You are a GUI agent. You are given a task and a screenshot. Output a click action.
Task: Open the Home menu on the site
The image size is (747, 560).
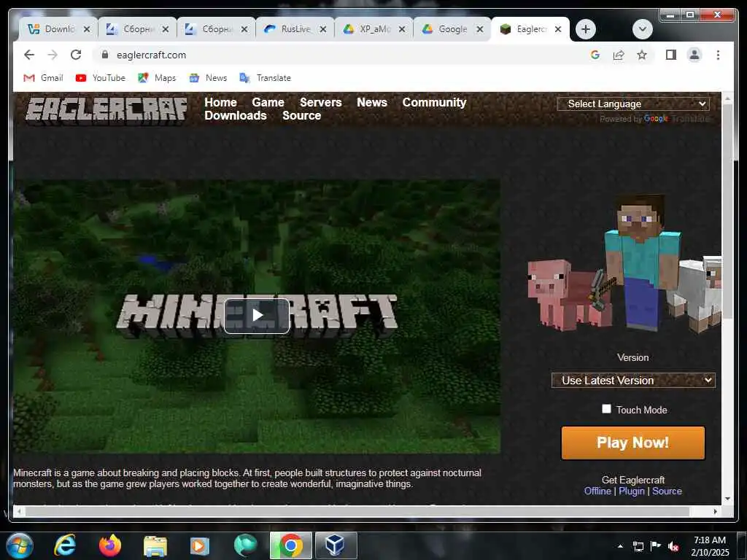click(x=220, y=102)
